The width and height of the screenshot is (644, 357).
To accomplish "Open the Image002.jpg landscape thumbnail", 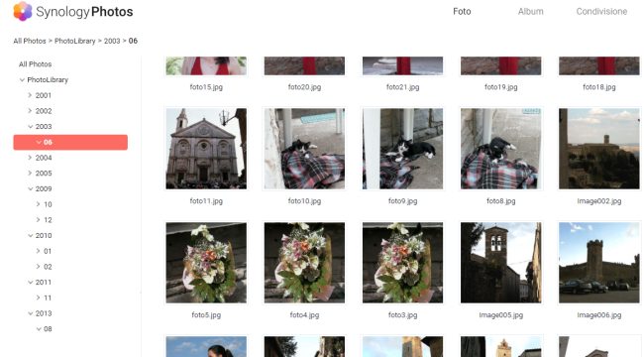I will pyautogui.click(x=598, y=149).
